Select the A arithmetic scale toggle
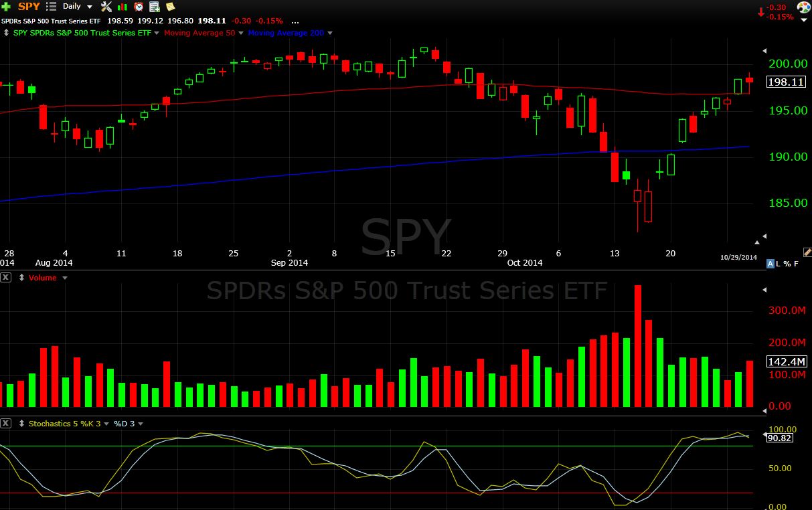812x510 pixels. (770, 264)
